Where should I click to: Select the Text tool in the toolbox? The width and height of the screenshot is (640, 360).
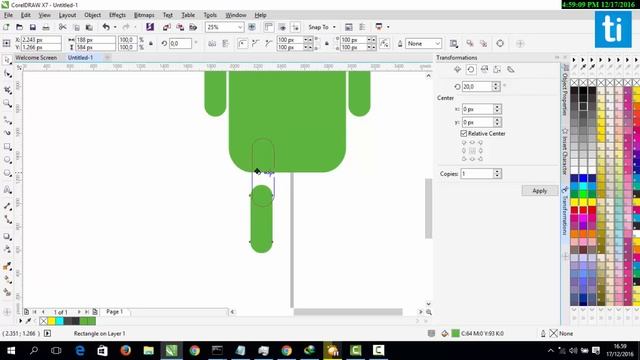(7, 189)
